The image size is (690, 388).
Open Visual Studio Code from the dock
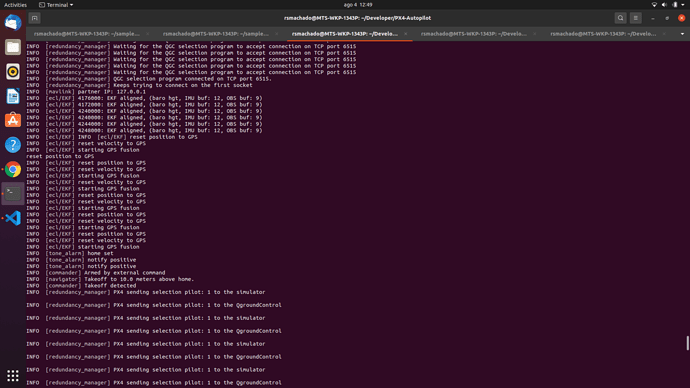13,218
